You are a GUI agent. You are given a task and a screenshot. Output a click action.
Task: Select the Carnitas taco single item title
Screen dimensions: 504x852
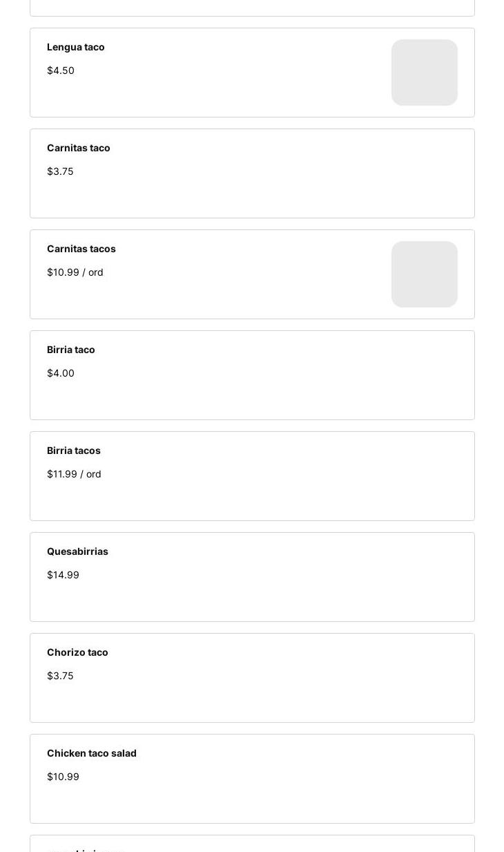coord(79,148)
